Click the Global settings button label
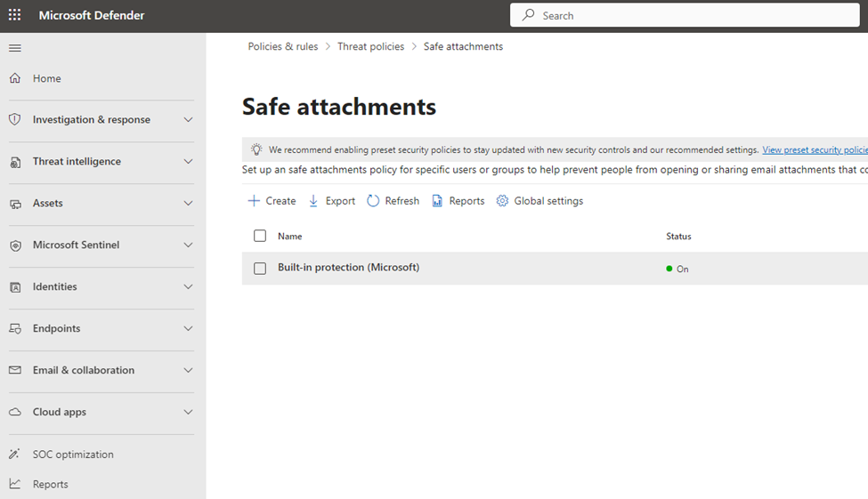 pos(548,201)
